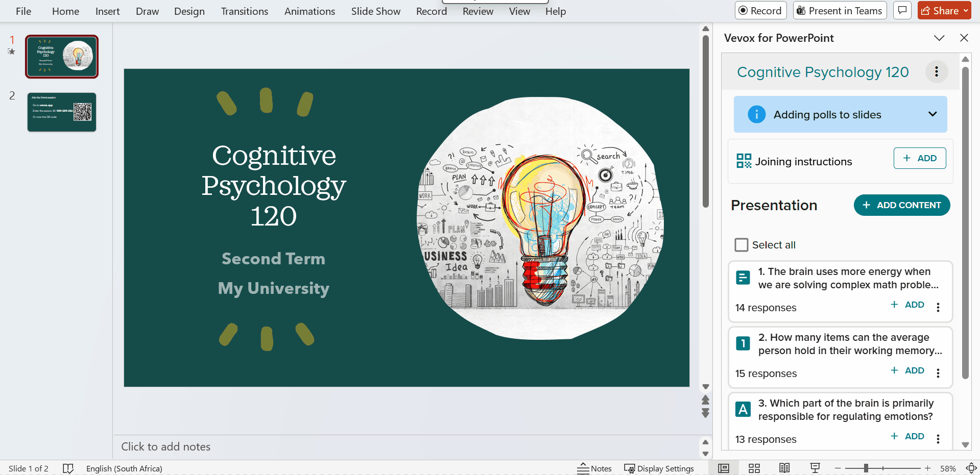Screen dimensions: 980x475
Task: Click the zoom in plus button
Action: pyautogui.click(x=928, y=468)
